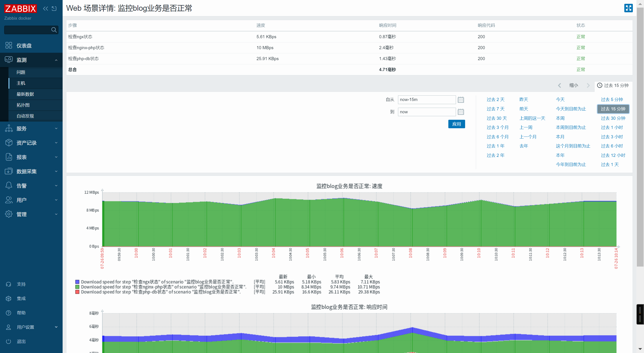Toggle kiosk fullscreen mode icon
The image size is (644, 353).
(x=628, y=8)
